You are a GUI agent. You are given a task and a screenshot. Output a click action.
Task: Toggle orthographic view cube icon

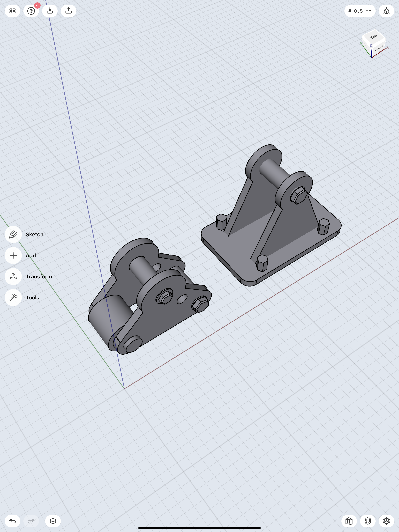[386, 11]
